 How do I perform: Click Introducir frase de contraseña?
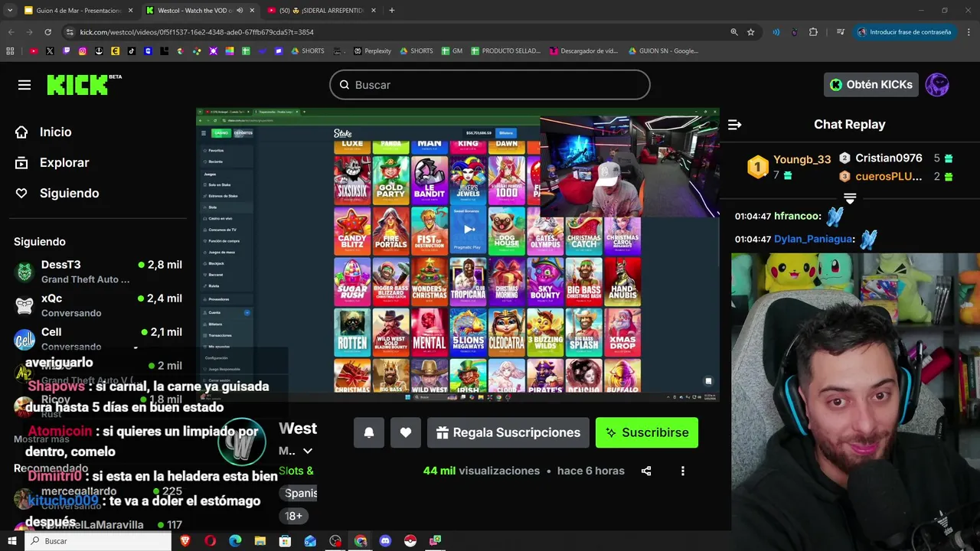(x=904, y=32)
